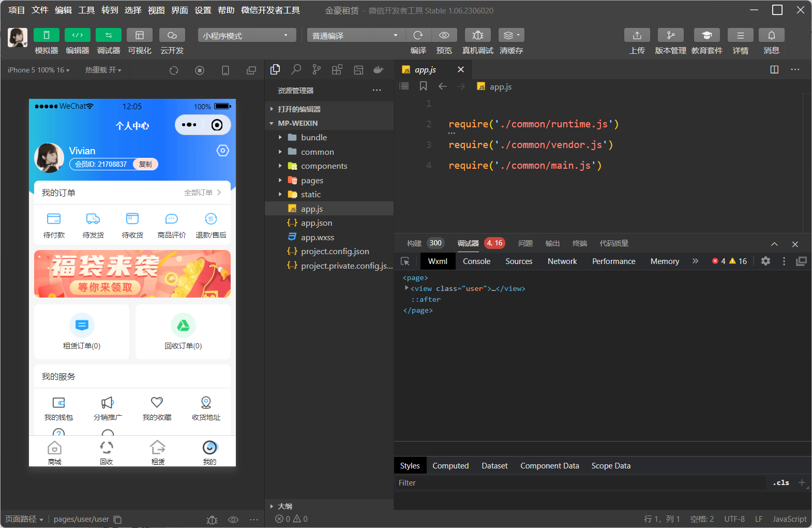The height and width of the screenshot is (528, 812).
Task: Start real device debugging icon
Action: (478, 35)
